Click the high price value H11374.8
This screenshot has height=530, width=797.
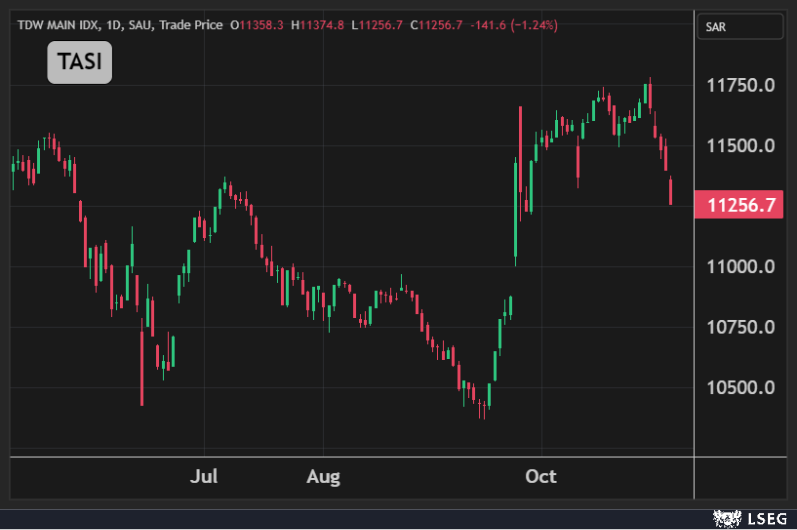(x=317, y=25)
